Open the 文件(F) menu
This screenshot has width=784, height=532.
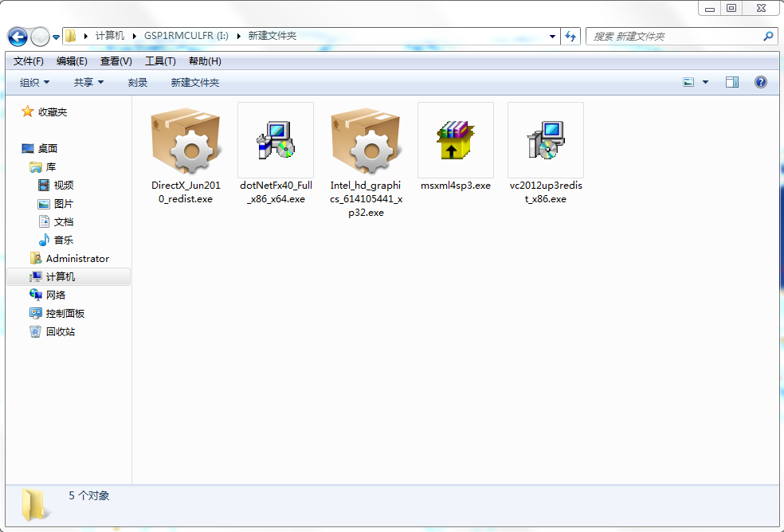[29, 61]
